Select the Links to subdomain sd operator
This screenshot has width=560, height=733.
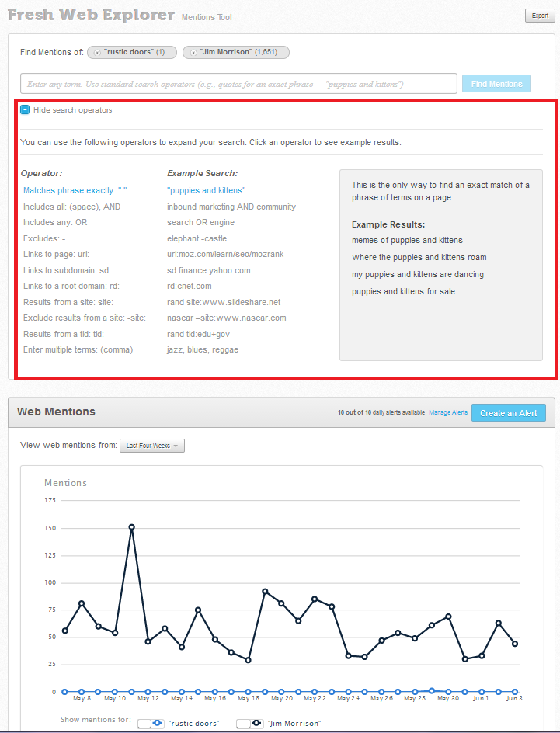pos(67,270)
